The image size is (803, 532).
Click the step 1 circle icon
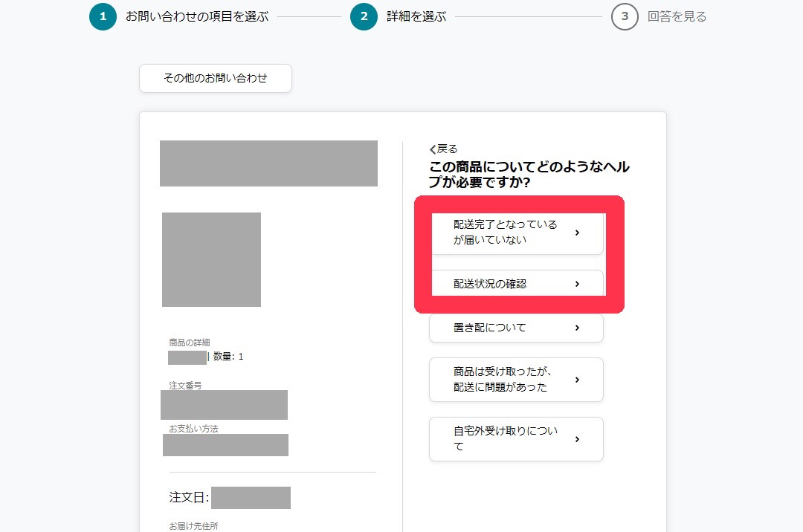[x=103, y=16]
